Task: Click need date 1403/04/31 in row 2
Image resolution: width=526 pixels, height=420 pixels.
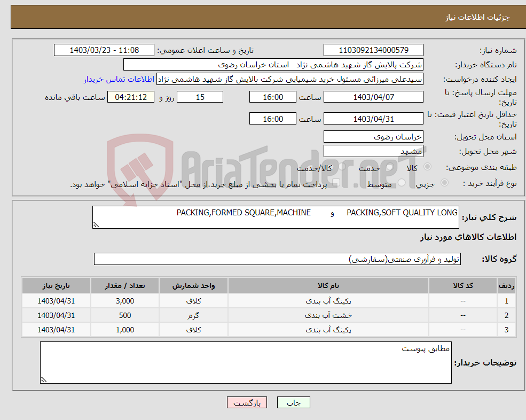Action: [x=56, y=315]
